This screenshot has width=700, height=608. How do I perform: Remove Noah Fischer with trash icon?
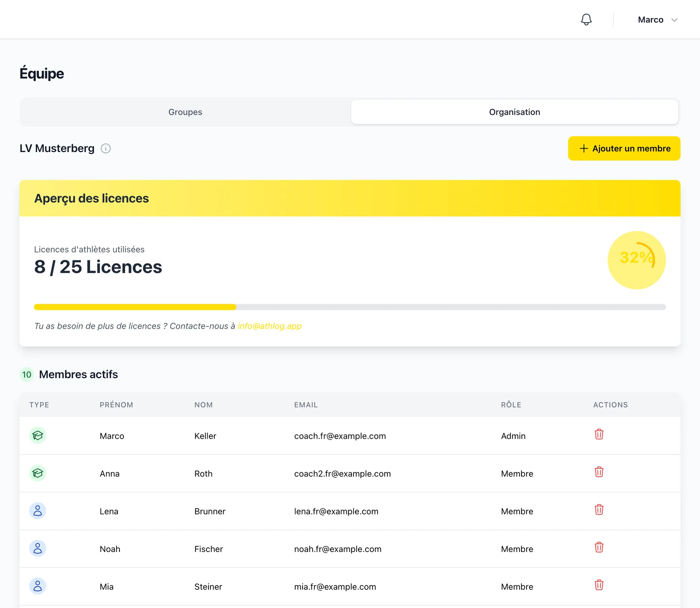point(599,547)
